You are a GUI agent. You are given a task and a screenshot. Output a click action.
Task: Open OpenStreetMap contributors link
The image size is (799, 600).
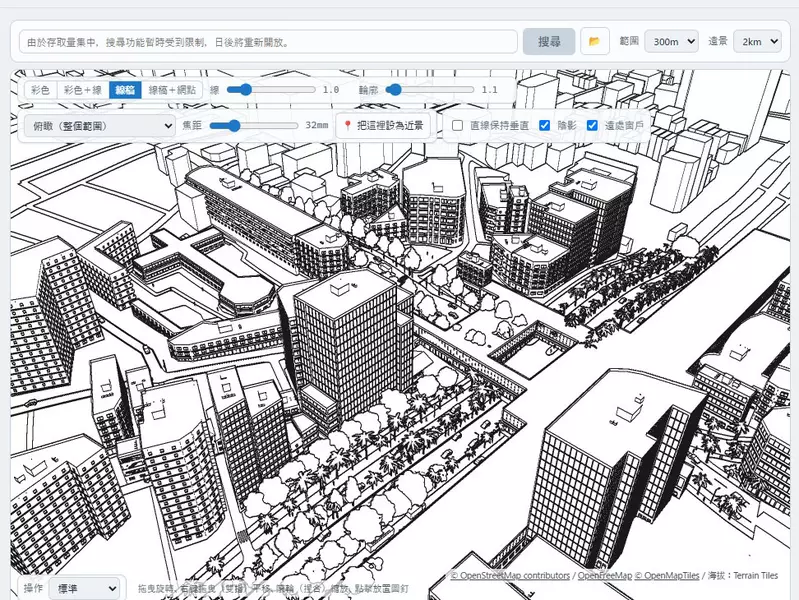510,576
